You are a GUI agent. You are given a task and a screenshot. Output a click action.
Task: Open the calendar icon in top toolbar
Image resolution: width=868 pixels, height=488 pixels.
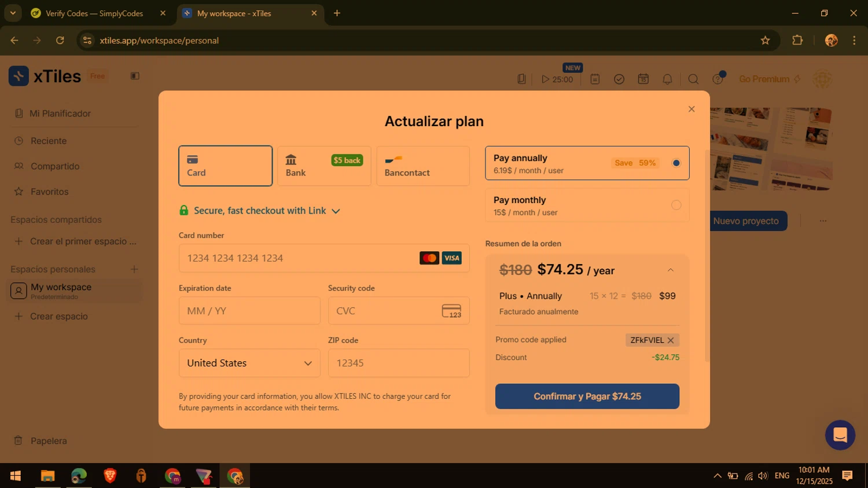point(643,79)
